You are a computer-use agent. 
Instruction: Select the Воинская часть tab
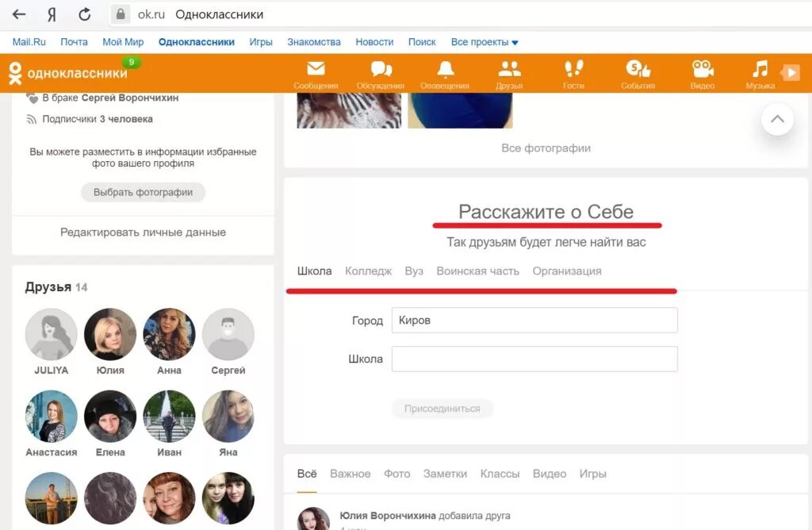[x=477, y=271]
